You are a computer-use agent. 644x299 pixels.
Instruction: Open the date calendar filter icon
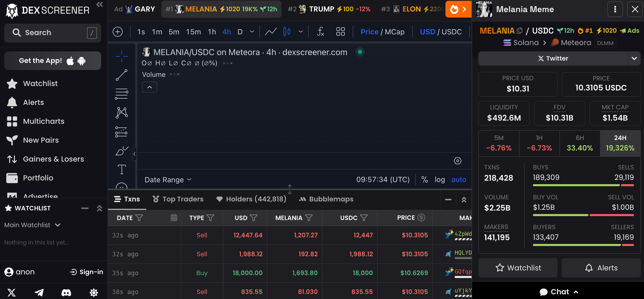pyautogui.click(x=174, y=218)
